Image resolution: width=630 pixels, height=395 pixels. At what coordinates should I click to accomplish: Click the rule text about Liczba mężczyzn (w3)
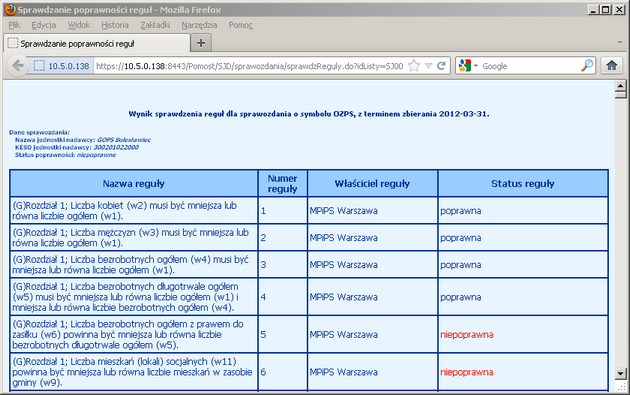(131, 237)
